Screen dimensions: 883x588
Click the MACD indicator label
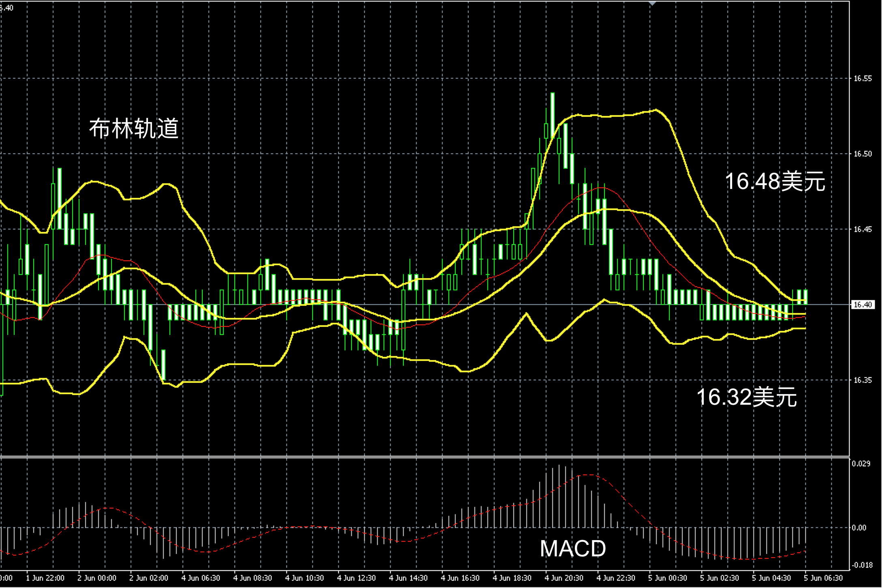click(x=573, y=549)
